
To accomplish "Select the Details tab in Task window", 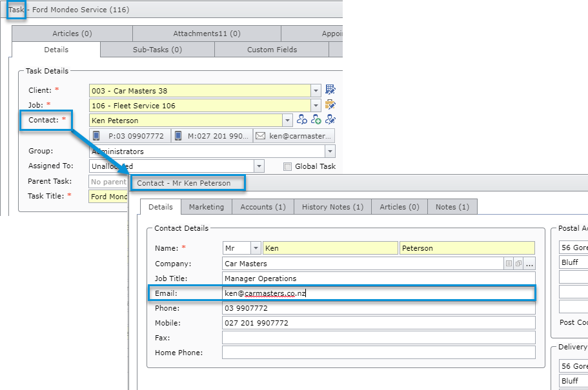I will (x=56, y=50).
